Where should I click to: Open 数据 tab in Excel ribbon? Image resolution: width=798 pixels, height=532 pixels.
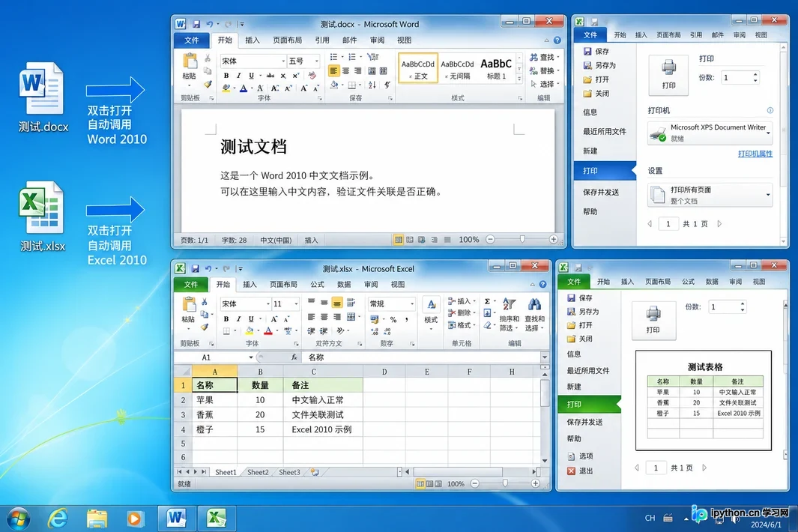(344, 284)
